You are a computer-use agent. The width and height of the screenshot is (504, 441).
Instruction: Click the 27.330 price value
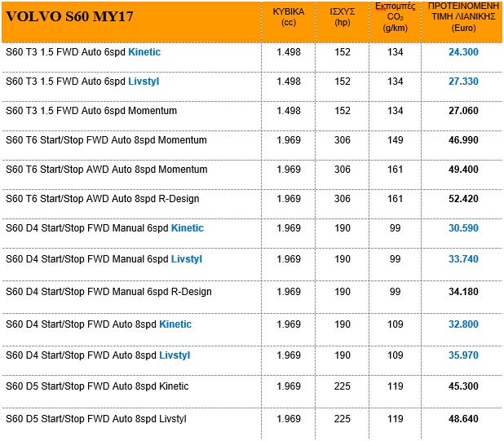[462, 82]
